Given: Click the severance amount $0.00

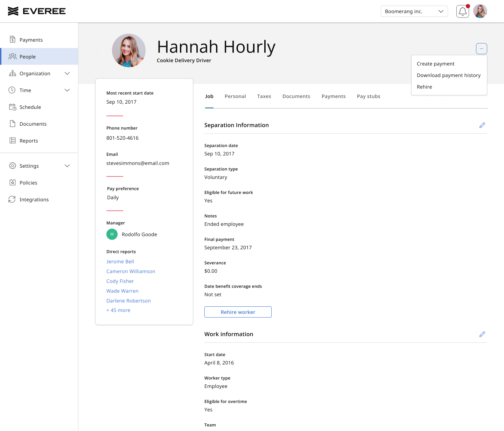Looking at the screenshot, I should point(211,271).
